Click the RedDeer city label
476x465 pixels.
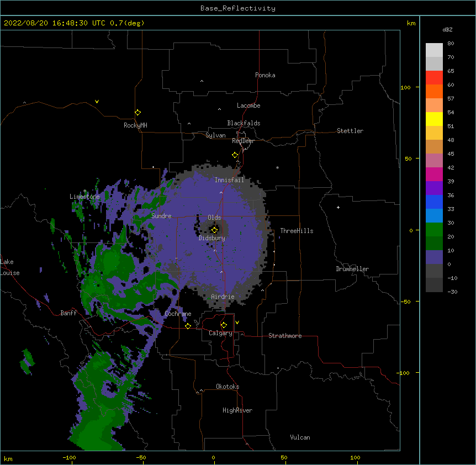click(x=243, y=141)
